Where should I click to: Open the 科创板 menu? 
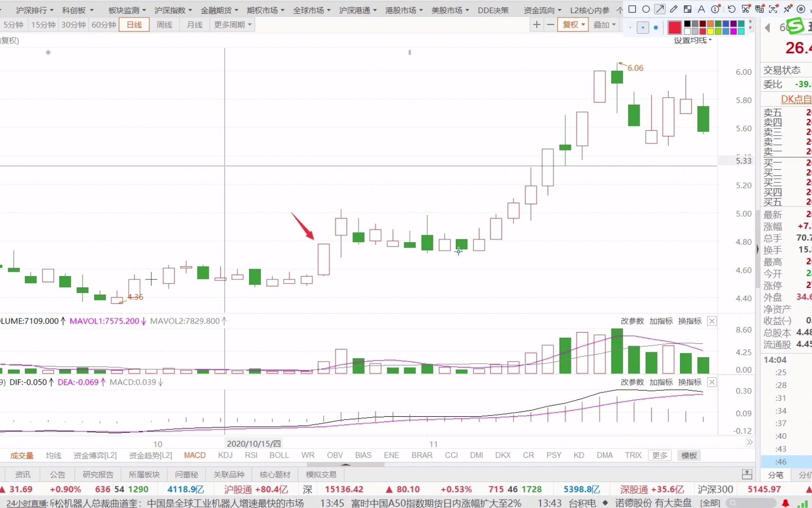coord(78,10)
